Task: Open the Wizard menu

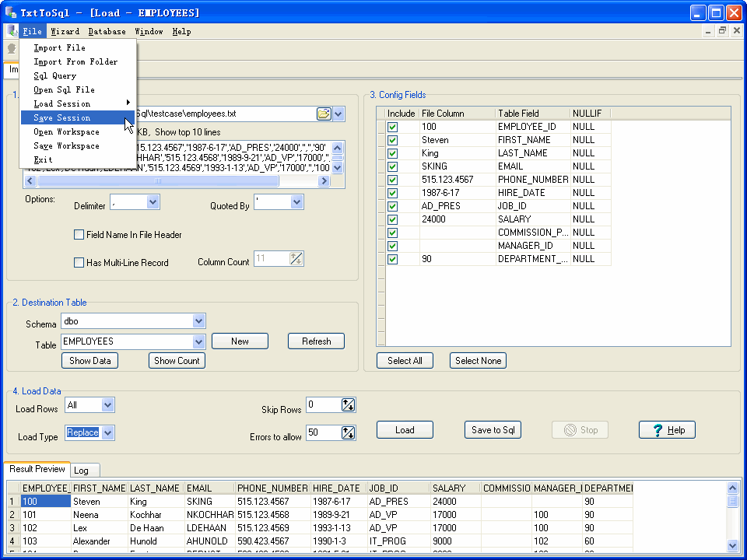Action: (x=65, y=31)
